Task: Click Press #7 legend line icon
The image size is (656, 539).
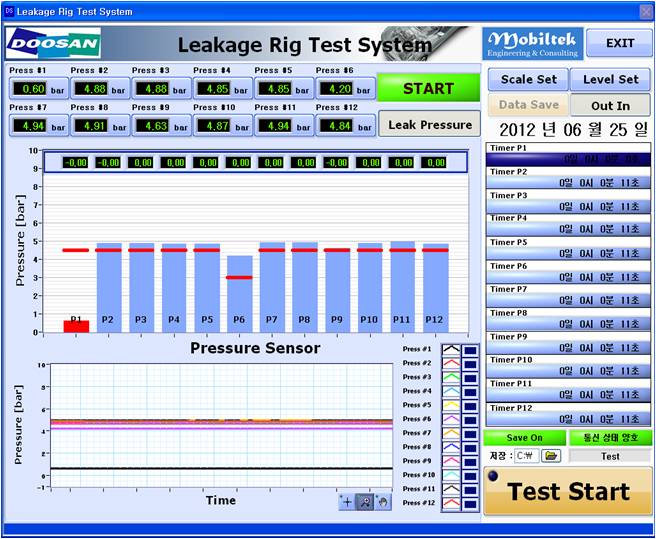Action: click(451, 433)
